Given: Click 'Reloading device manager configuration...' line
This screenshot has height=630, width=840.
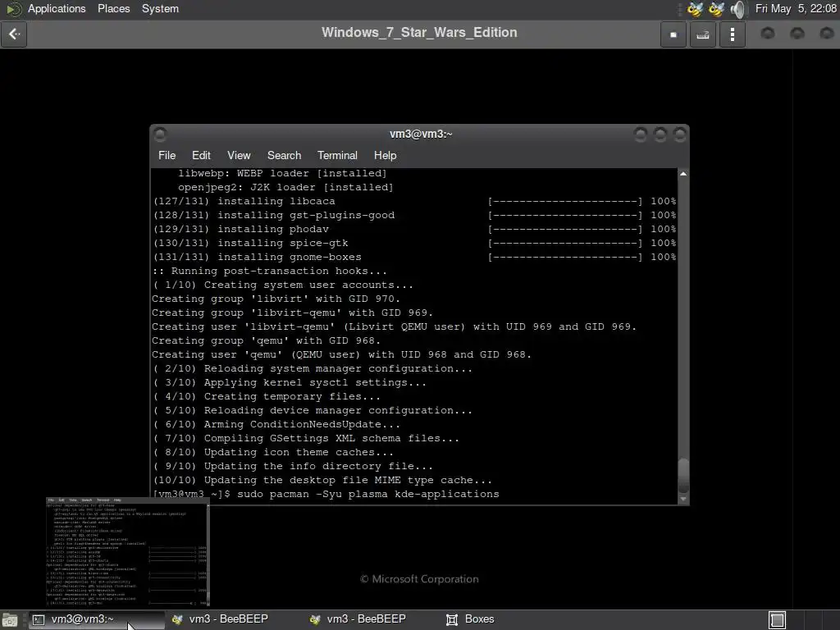Looking at the screenshot, I should coord(313,410).
